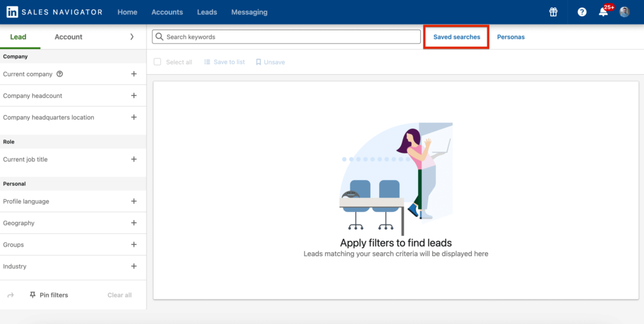Expand Company headquarters location filter
644x324 pixels.
pyautogui.click(x=133, y=117)
